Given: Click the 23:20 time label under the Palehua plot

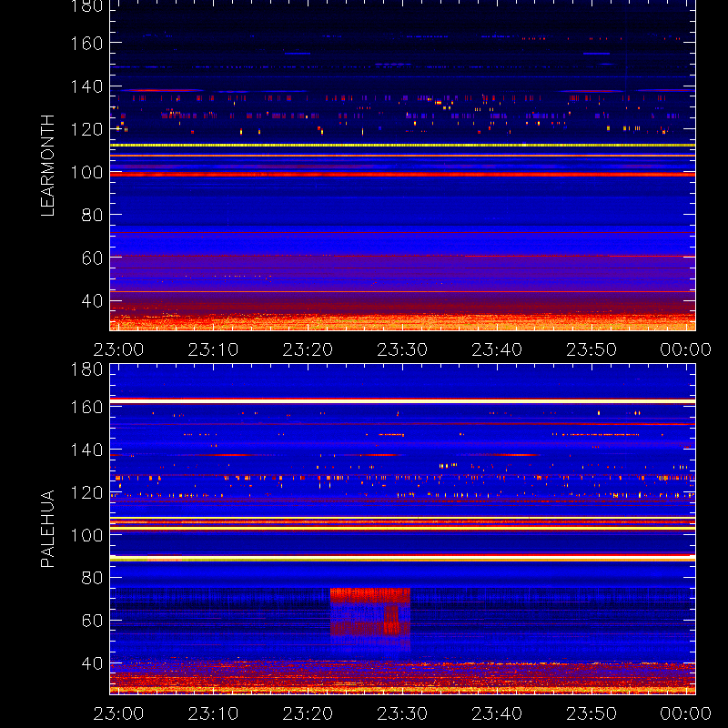Looking at the screenshot, I should [x=308, y=713].
